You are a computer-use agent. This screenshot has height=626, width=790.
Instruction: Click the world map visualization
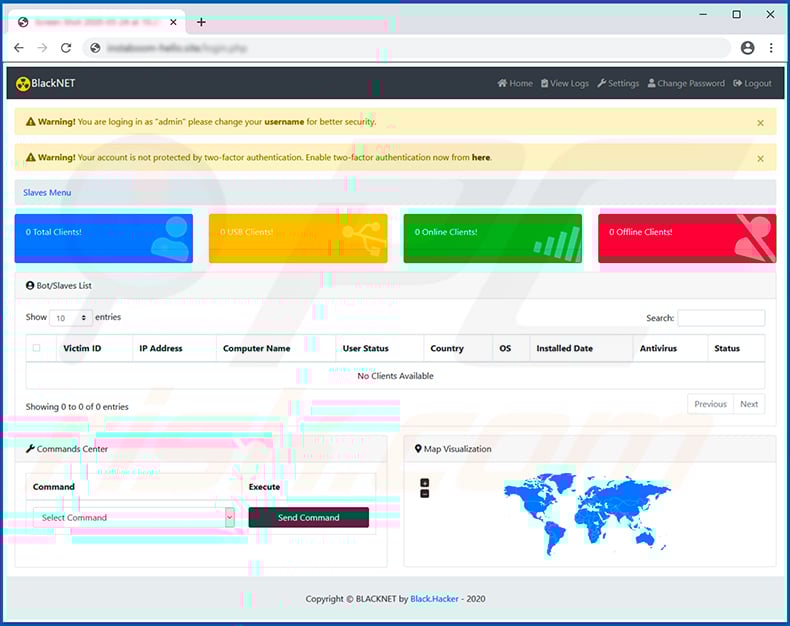pyautogui.click(x=587, y=513)
